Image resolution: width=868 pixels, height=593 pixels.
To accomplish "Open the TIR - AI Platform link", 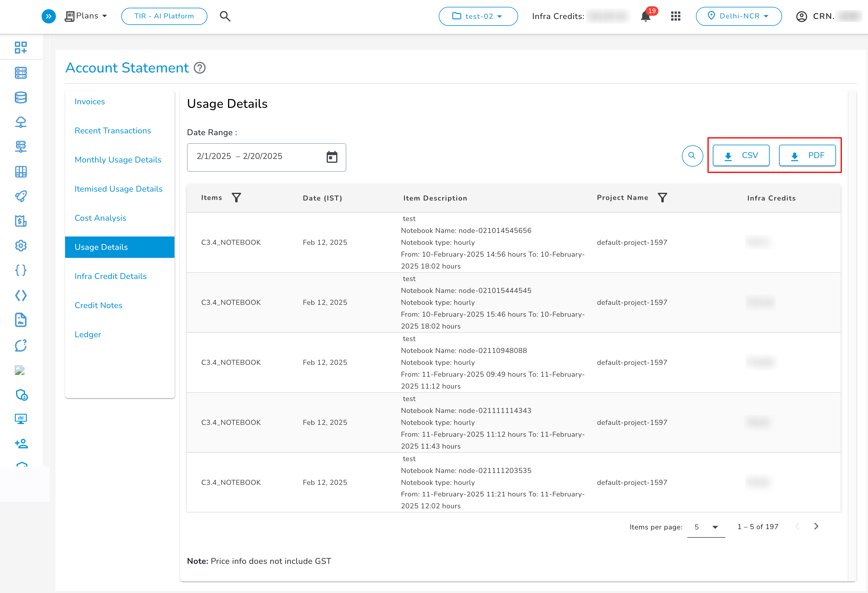I will click(164, 16).
